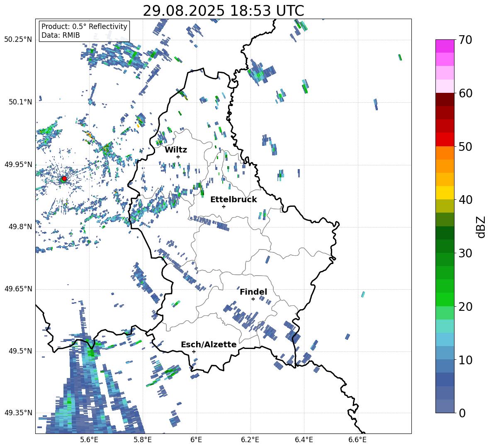The height and width of the screenshot is (448, 491).
Task: Click the colorbar tick label 60
Action: pyautogui.click(x=465, y=93)
